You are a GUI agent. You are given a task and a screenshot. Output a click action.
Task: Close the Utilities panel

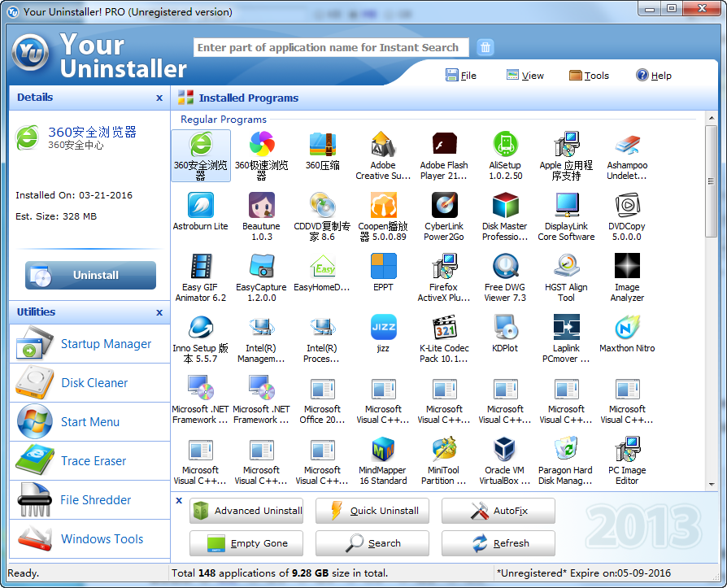click(x=159, y=312)
